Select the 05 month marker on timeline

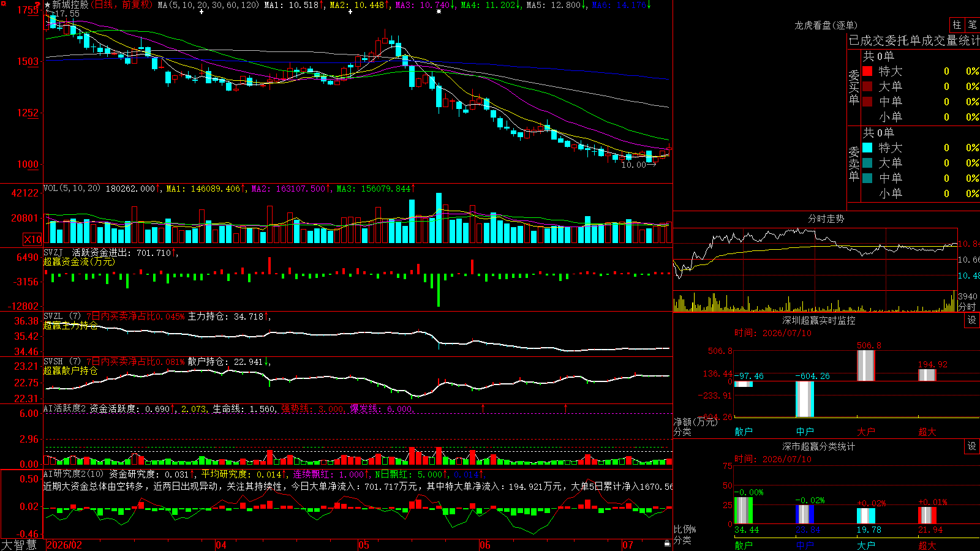(364, 545)
